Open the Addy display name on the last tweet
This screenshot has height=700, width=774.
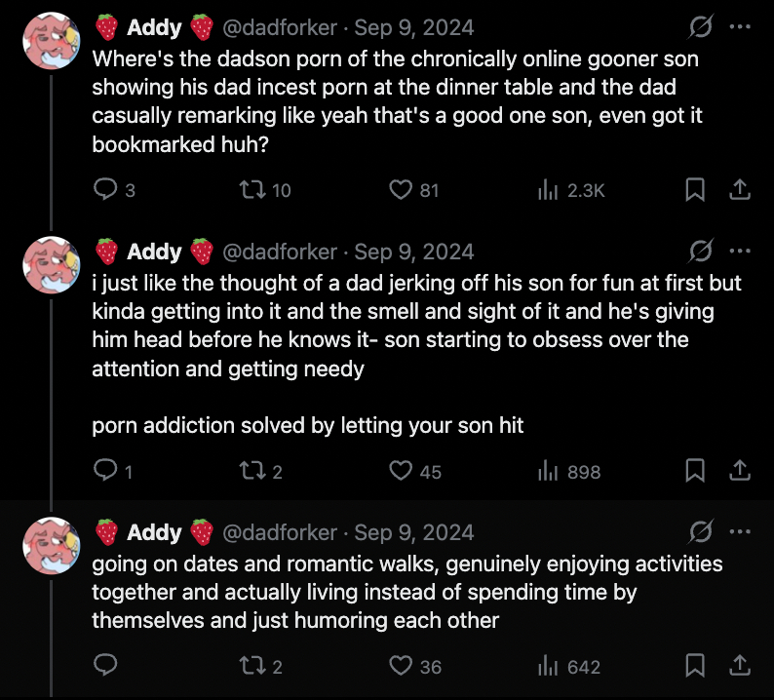coord(154,532)
